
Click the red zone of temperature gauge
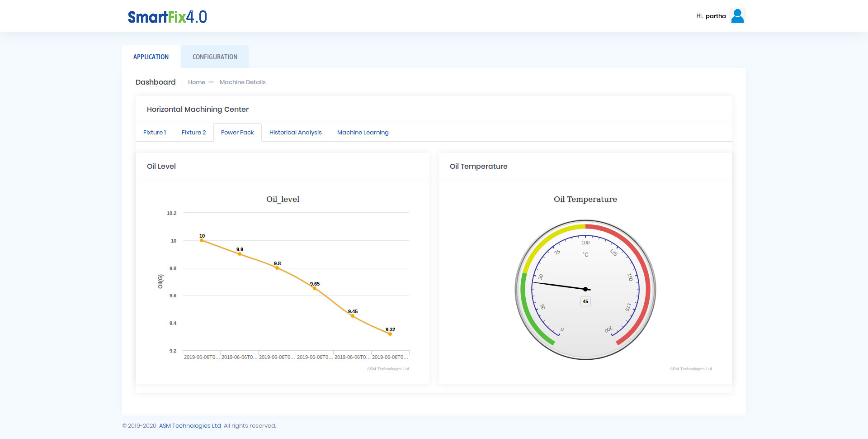click(x=647, y=281)
